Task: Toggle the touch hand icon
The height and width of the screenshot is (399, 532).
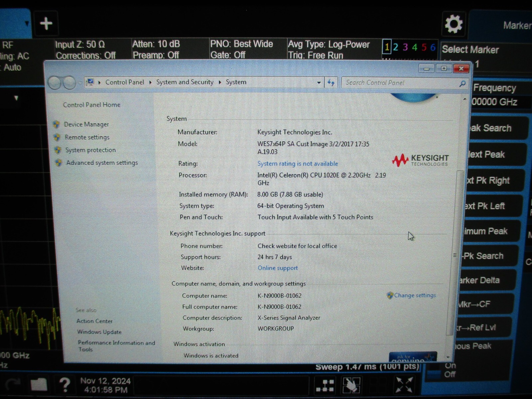Action: coord(351,386)
